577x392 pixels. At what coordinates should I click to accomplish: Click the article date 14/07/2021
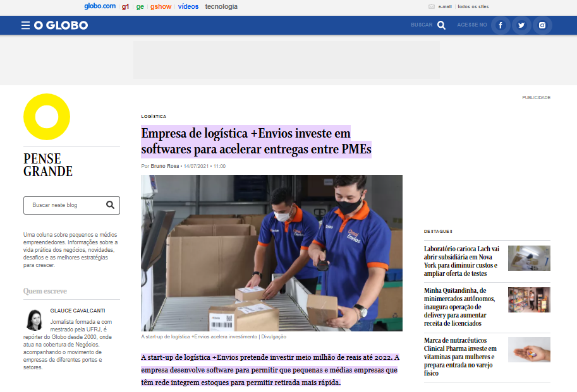(196, 166)
